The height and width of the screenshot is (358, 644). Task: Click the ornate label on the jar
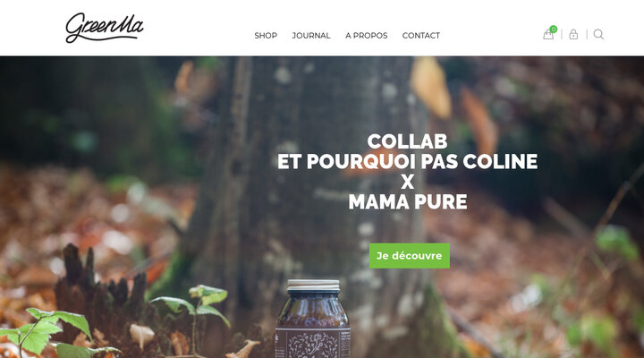tap(312, 343)
